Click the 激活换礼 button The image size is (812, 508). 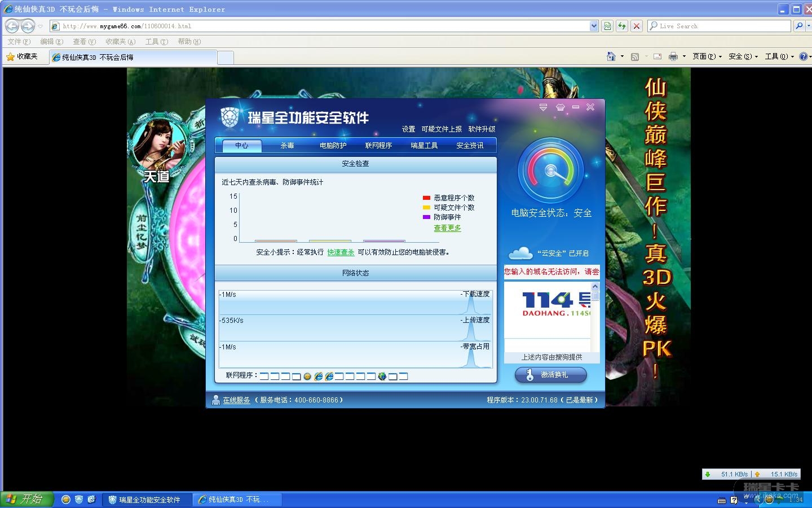550,375
